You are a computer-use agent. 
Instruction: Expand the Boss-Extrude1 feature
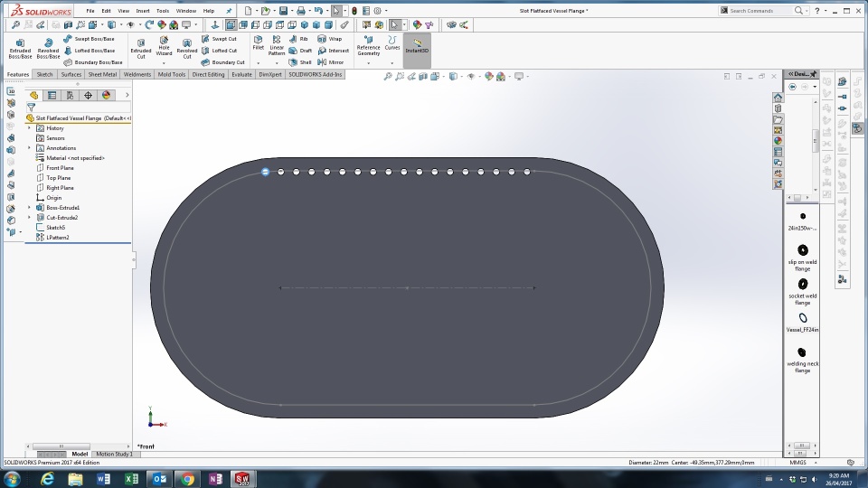tap(29, 208)
